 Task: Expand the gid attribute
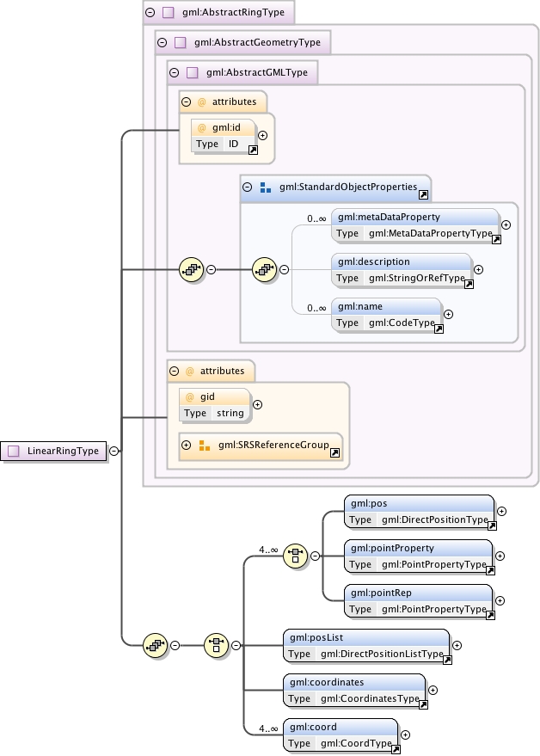click(x=257, y=404)
